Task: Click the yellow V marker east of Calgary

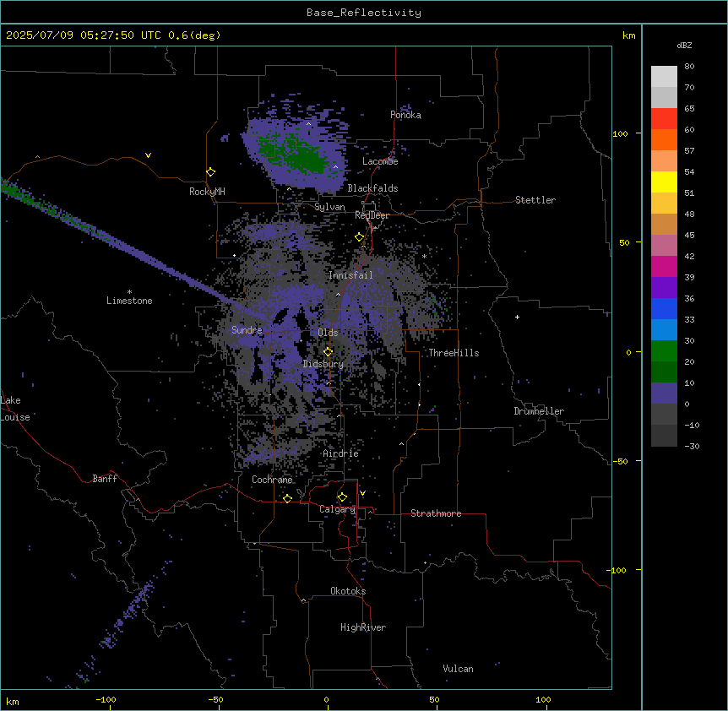Action: click(362, 493)
